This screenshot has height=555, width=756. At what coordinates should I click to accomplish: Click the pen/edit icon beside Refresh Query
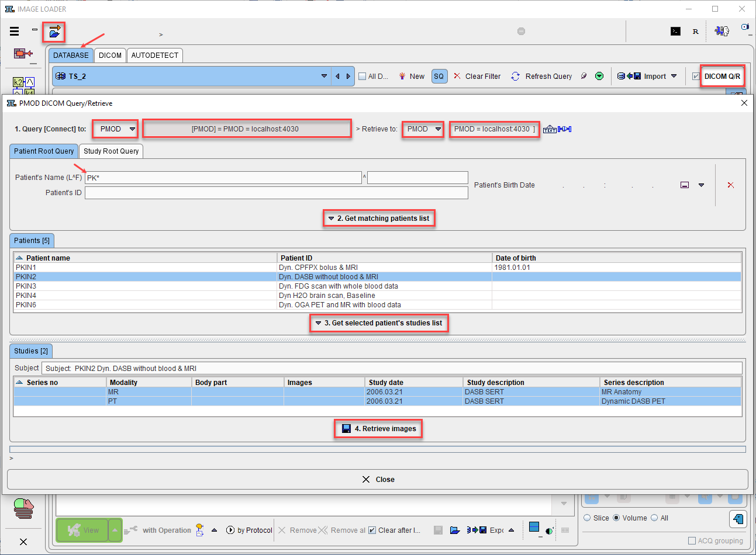584,77
